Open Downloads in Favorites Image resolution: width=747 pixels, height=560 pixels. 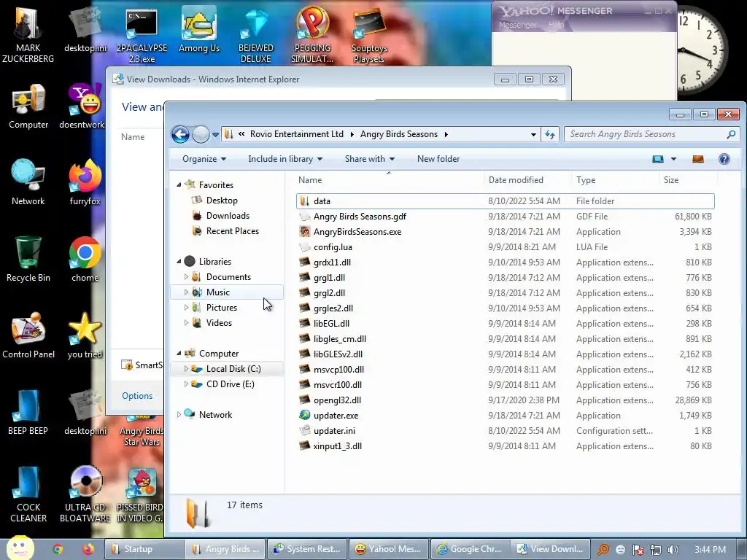(x=228, y=216)
